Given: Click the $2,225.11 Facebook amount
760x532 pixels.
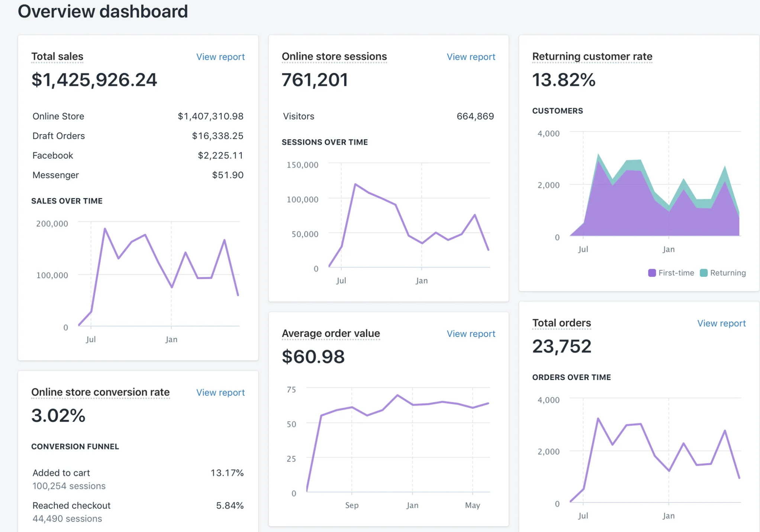Looking at the screenshot, I should coord(220,155).
